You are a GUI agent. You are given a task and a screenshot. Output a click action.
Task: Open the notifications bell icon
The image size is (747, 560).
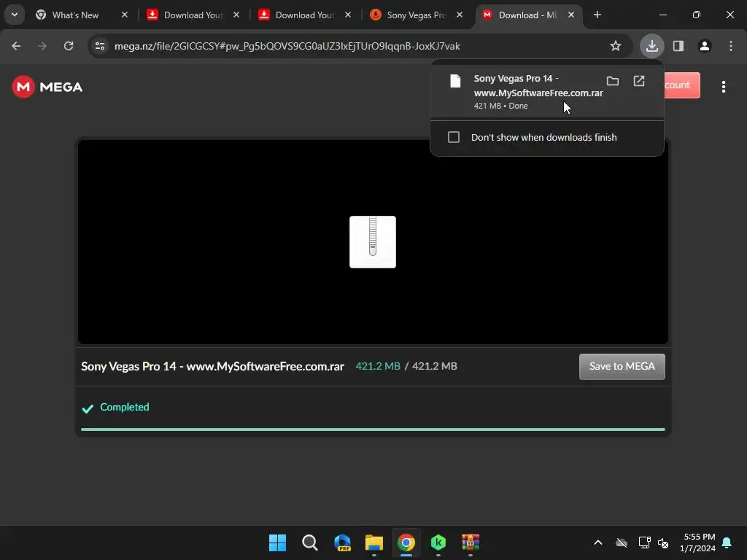pyautogui.click(x=727, y=542)
